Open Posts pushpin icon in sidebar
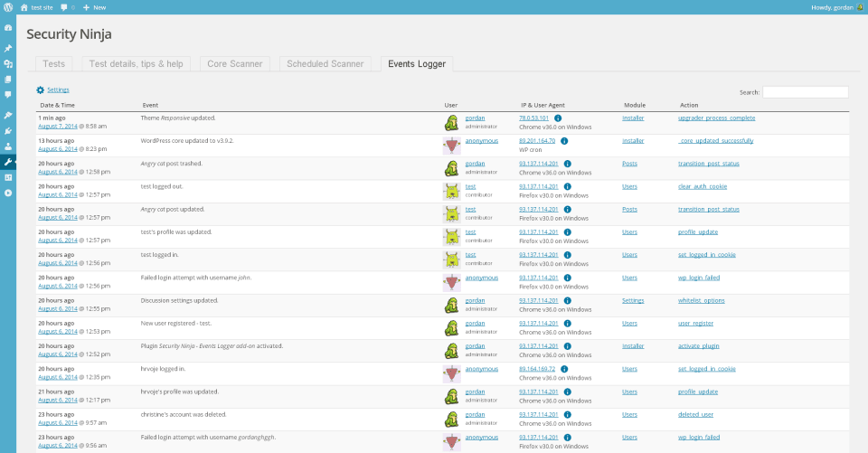 coord(8,48)
